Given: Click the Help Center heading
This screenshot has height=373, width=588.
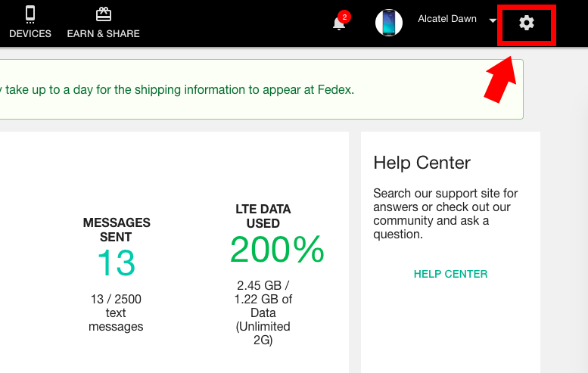Looking at the screenshot, I should click(x=422, y=163).
